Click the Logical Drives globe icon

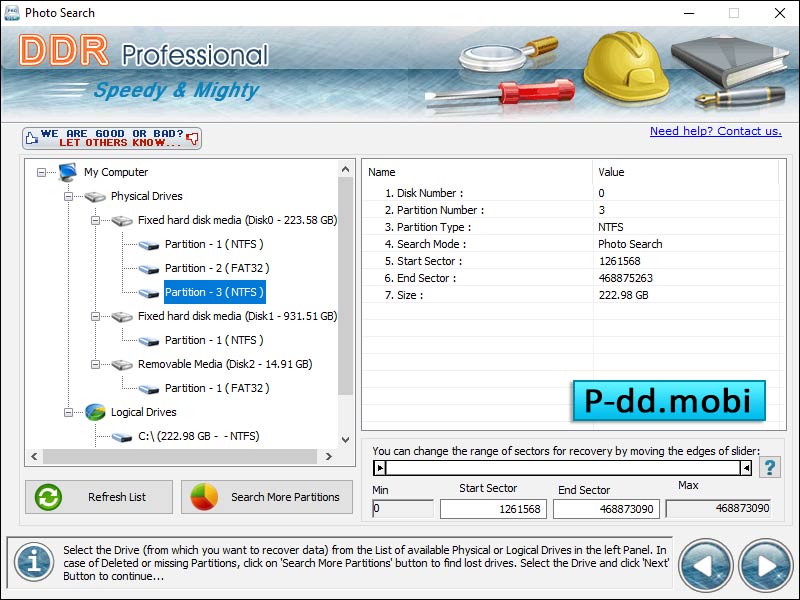[95, 412]
